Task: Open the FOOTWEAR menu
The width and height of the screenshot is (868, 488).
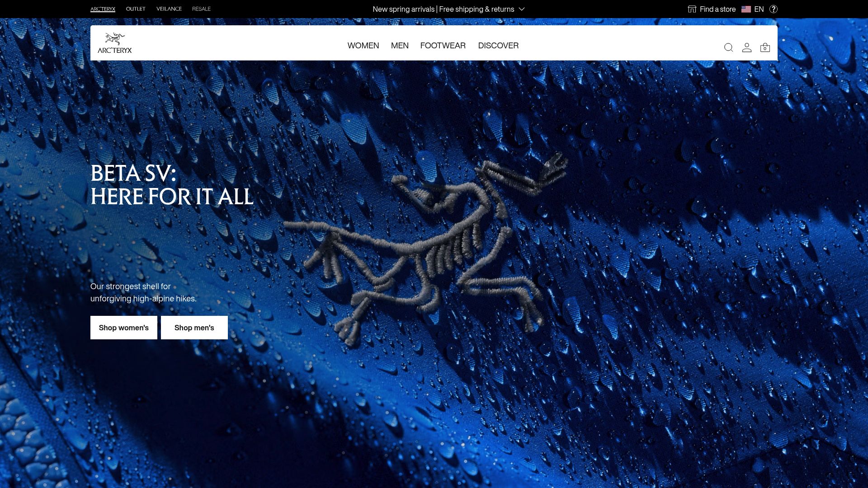Action: (x=443, y=46)
